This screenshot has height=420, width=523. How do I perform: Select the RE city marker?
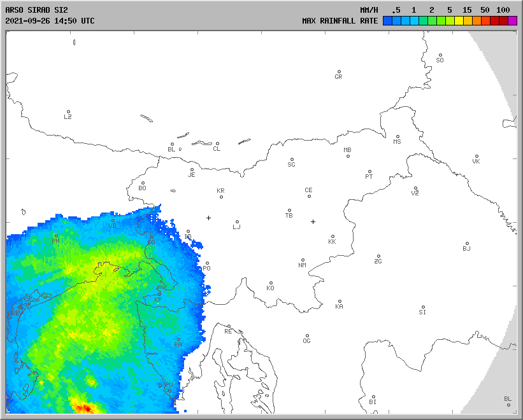(229, 326)
